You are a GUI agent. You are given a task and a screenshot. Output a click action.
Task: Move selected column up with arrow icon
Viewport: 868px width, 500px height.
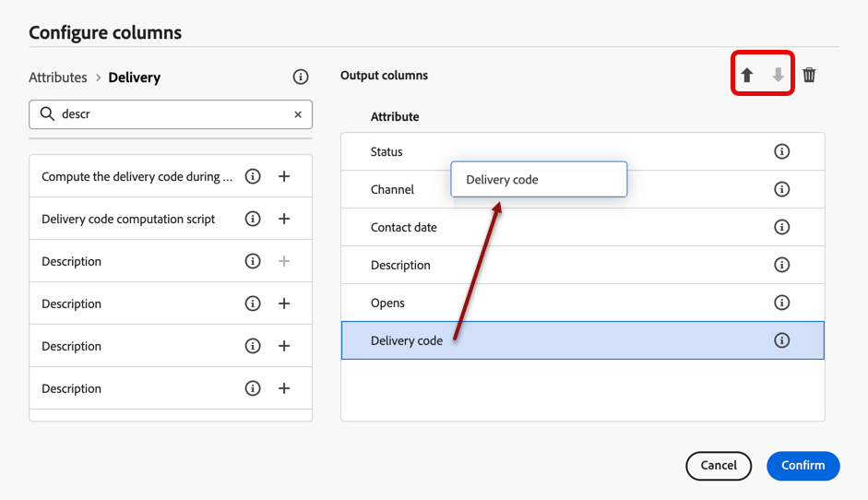747,76
